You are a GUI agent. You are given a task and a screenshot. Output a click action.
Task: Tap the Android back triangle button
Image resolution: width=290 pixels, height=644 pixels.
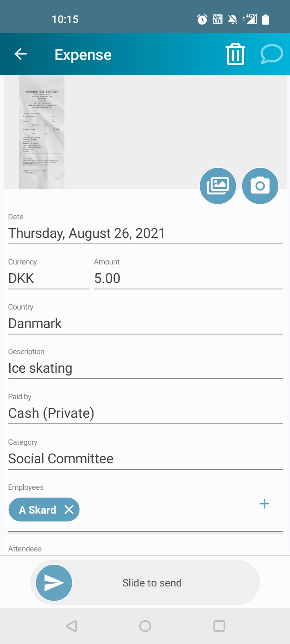pyautogui.click(x=71, y=626)
